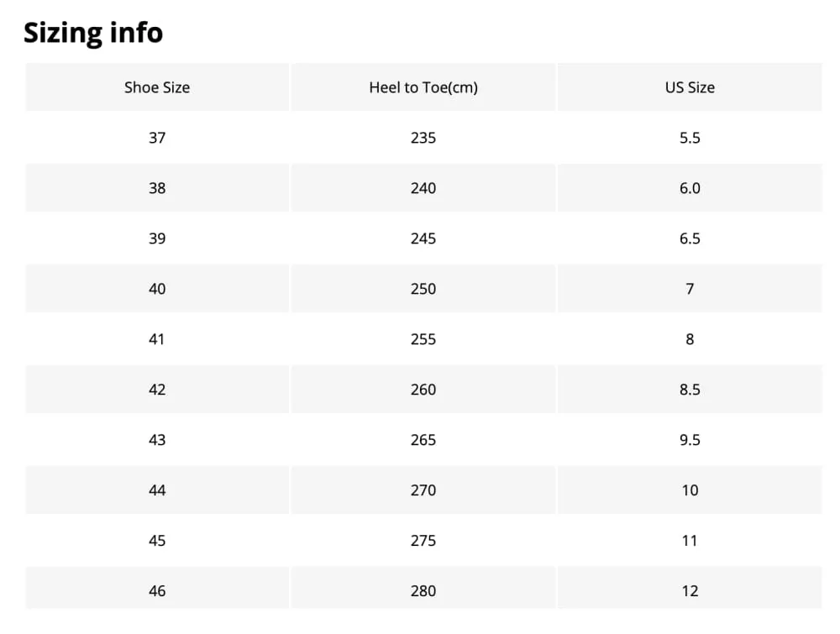Select the Shoe Size column header
The width and height of the screenshot is (840, 634).
(x=157, y=87)
